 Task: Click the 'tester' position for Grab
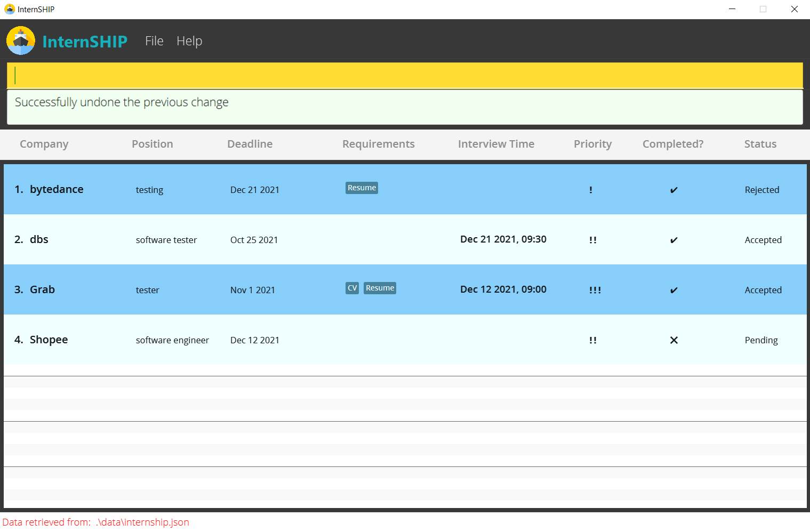pyautogui.click(x=147, y=290)
